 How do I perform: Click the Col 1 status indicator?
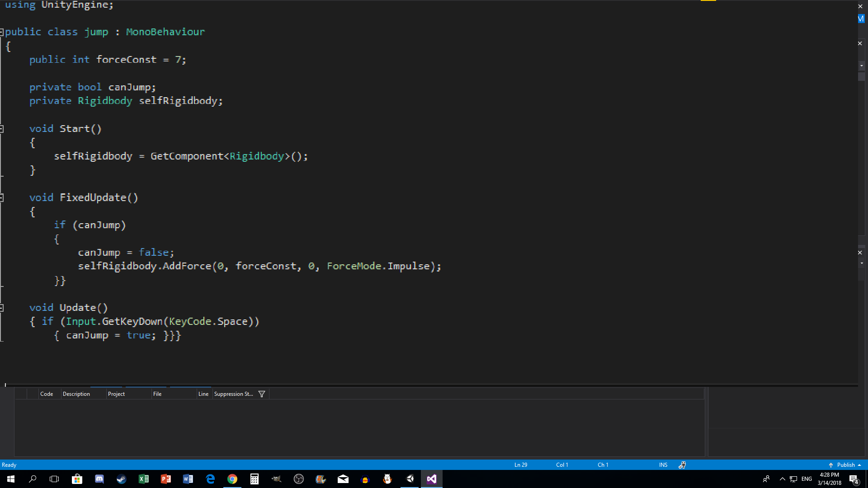[x=562, y=465]
